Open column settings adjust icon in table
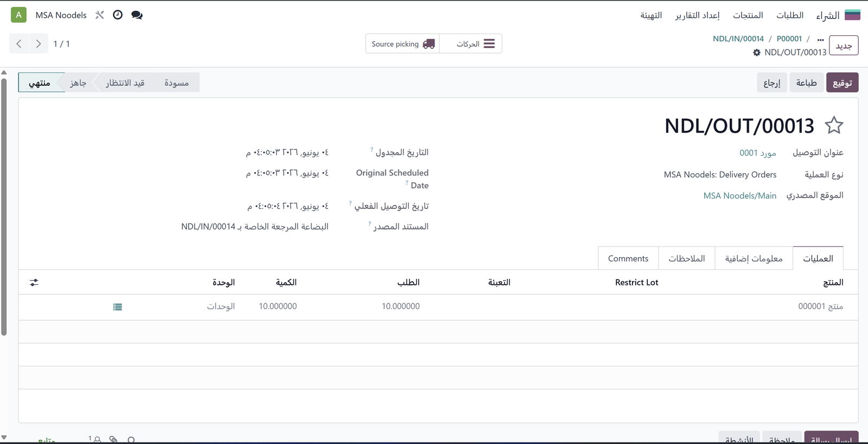 [34, 282]
